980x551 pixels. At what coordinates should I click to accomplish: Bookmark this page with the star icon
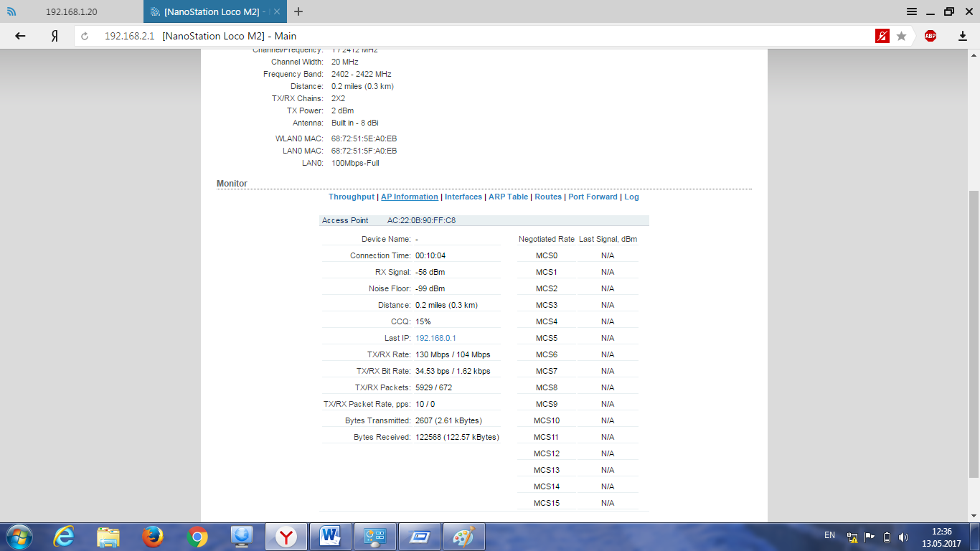tap(902, 36)
